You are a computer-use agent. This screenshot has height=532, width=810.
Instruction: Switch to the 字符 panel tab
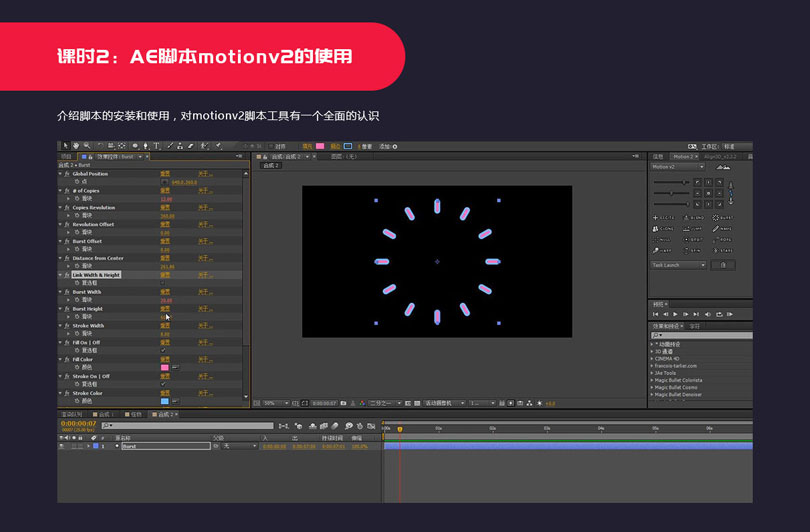coord(695,326)
